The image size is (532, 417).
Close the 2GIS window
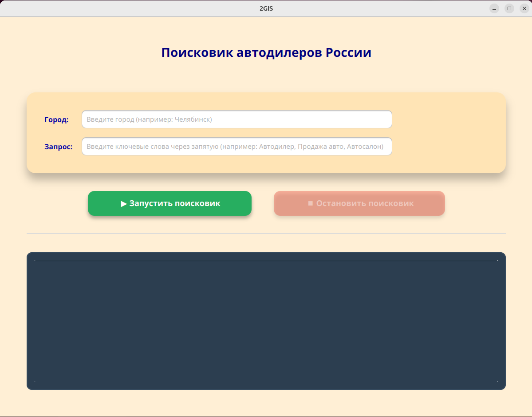click(x=524, y=8)
